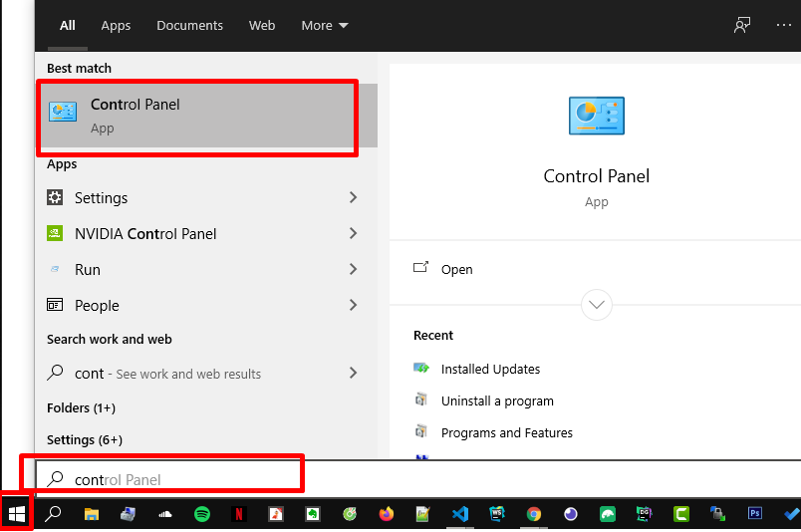
Task: Switch to the All search tab
Action: [x=68, y=26]
